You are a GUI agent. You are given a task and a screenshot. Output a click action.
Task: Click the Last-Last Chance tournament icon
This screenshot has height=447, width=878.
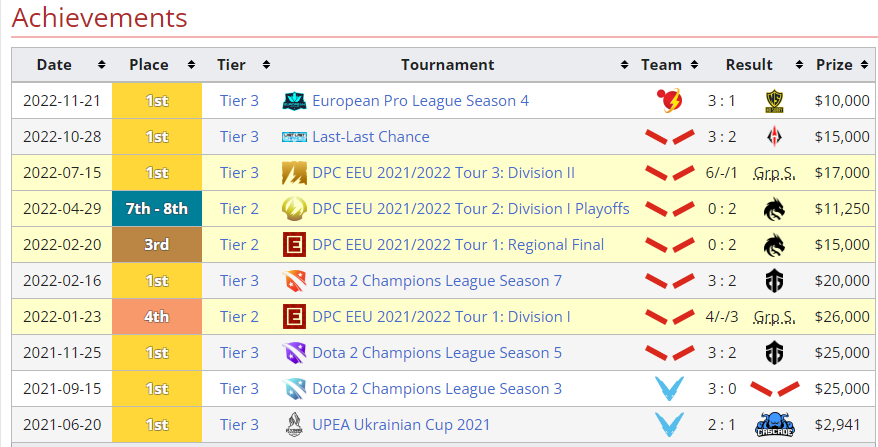(294, 137)
